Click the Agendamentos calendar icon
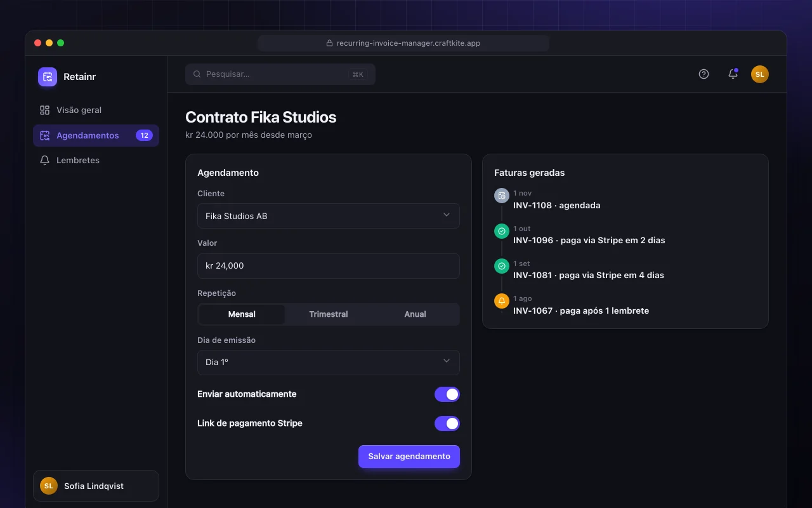 pyautogui.click(x=44, y=135)
